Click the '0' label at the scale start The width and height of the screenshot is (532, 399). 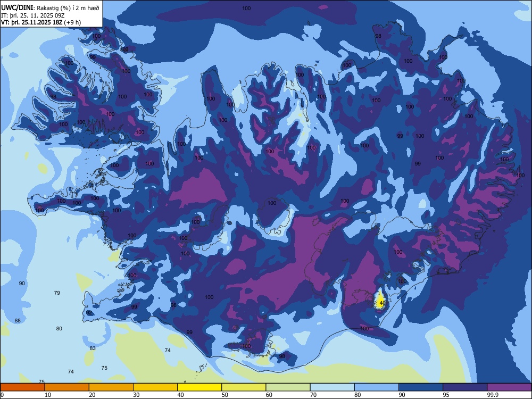[2, 395]
